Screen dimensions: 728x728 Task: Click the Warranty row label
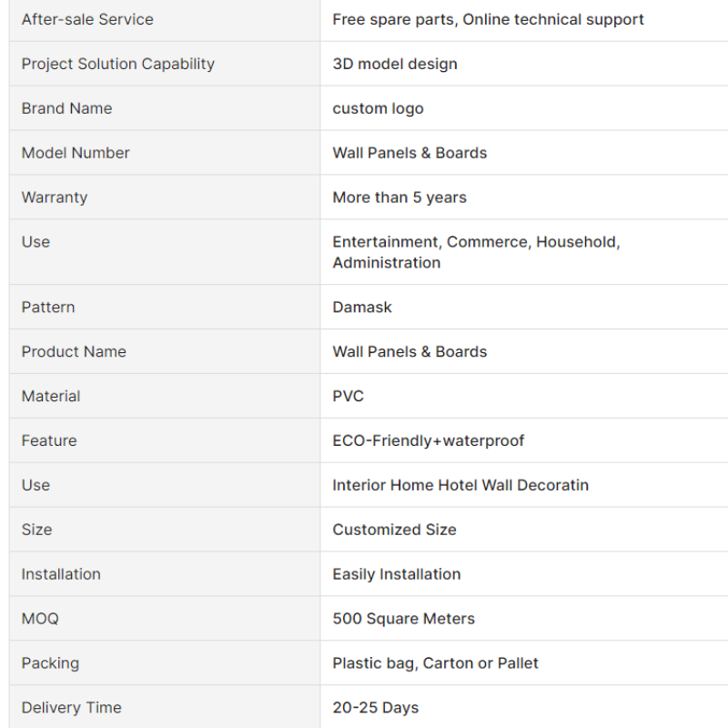(55, 197)
